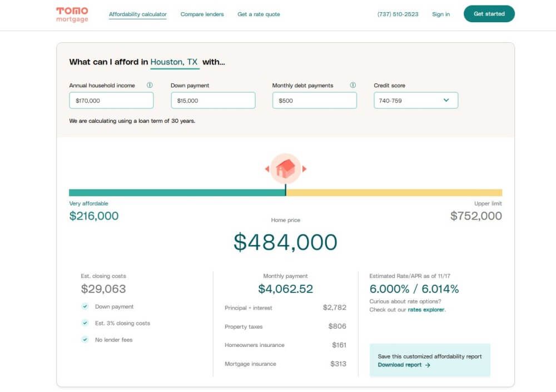556x392 pixels.
Task: Toggle the Est. 3% closing costs checkmark
Action: coord(86,323)
